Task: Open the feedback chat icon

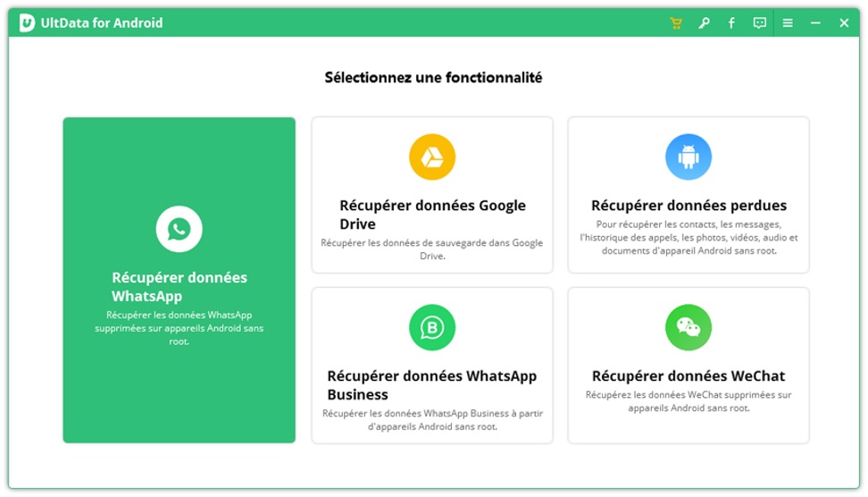Action: [x=759, y=22]
